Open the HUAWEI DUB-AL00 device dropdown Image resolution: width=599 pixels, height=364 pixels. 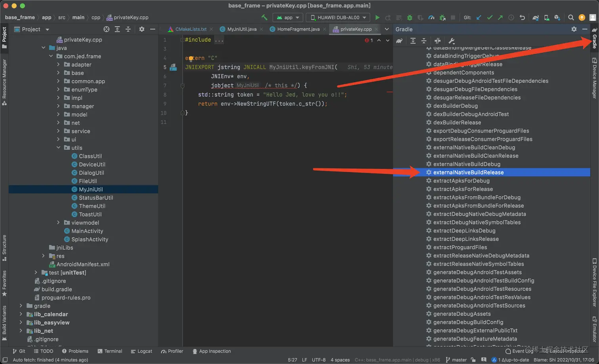coord(338,17)
